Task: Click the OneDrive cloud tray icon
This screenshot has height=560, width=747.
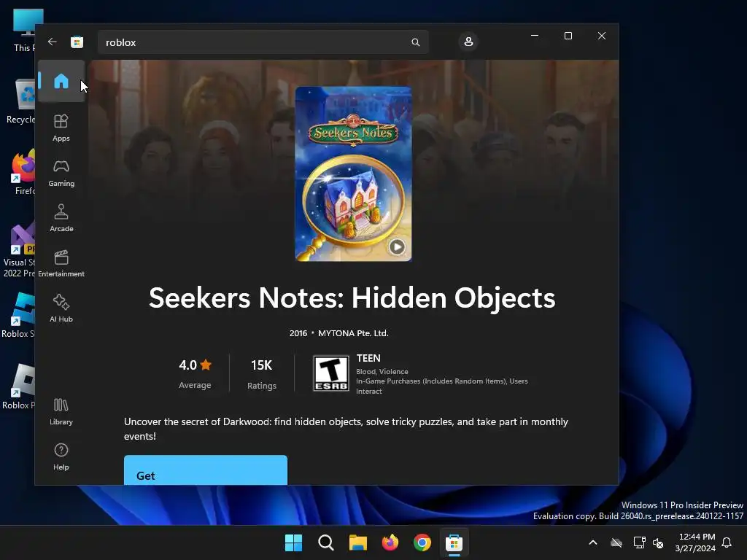Action: [x=616, y=542]
